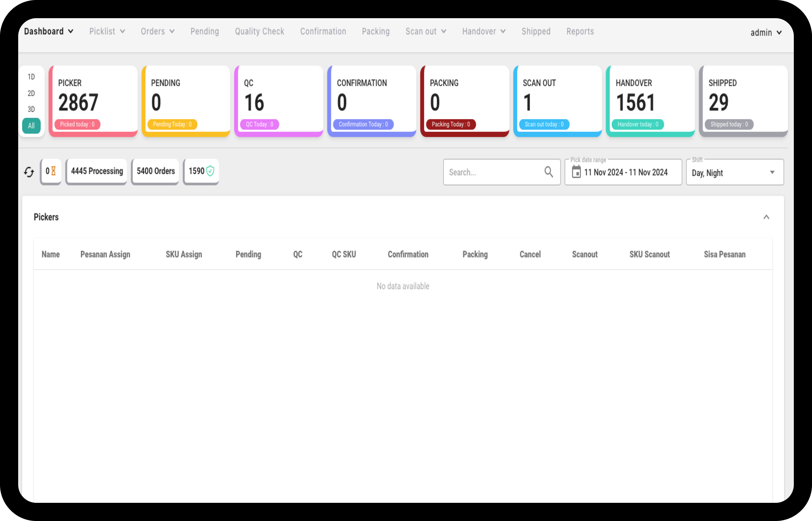This screenshot has width=812, height=521.
Task: Open the HANDOVER 1561 card
Action: [651, 101]
